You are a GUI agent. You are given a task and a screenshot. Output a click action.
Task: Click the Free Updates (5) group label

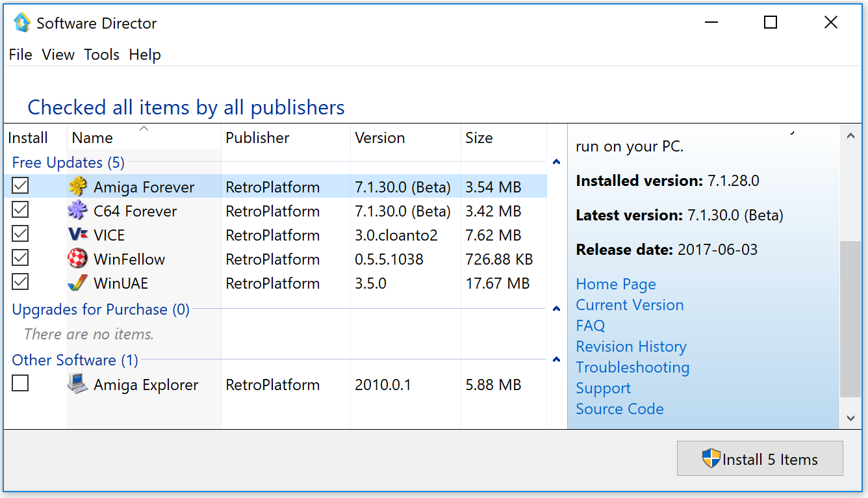[x=68, y=163]
